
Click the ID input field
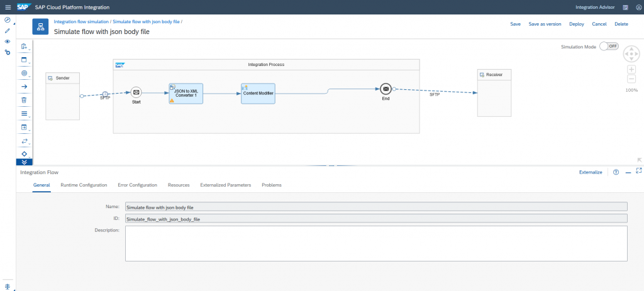pyautogui.click(x=376, y=218)
